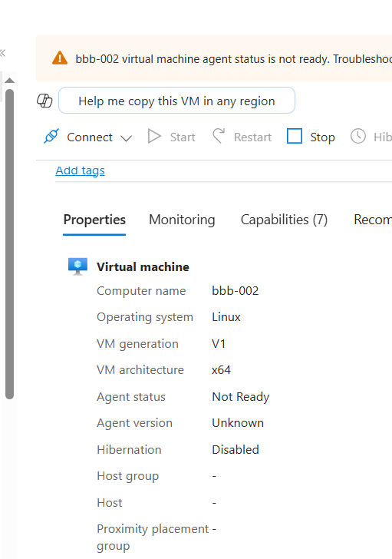This screenshot has height=559, width=392.
Task: Collapse the side menu with double chevron
Action: pyautogui.click(x=3, y=53)
